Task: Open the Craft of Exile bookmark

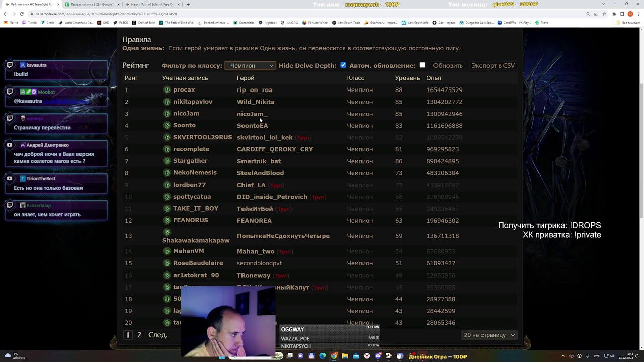Action: tap(144, 23)
